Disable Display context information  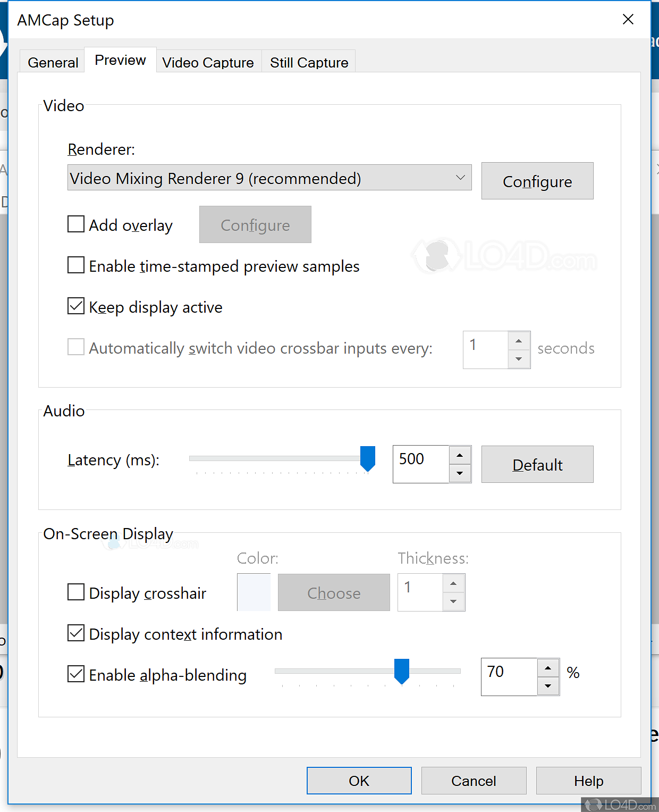click(x=76, y=633)
